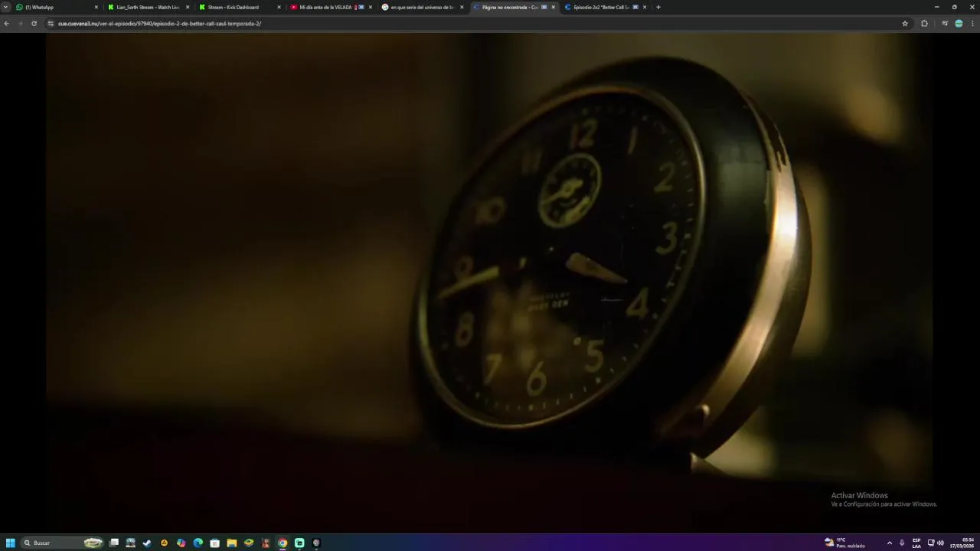Open the weather widget showing 11°C
Screen dimensions: 980x551
[x=845, y=543]
